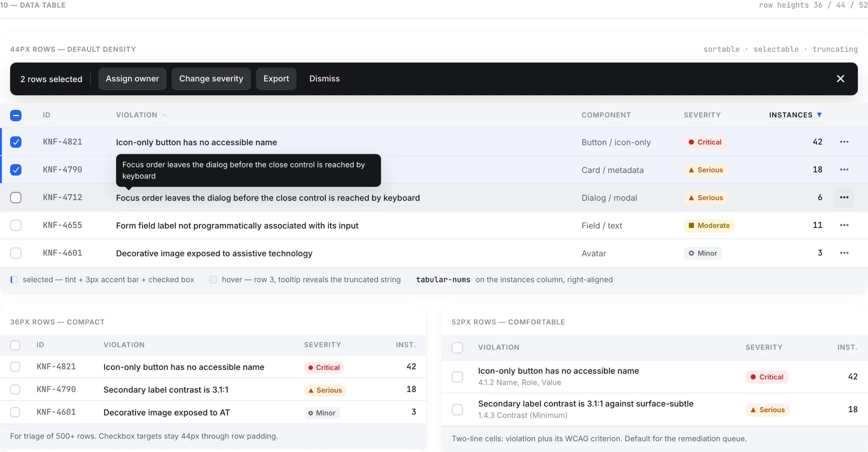Click Assign owner in the action bar
The height and width of the screenshot is (452, 868).
pyautogui.click(x=132, y=79)
